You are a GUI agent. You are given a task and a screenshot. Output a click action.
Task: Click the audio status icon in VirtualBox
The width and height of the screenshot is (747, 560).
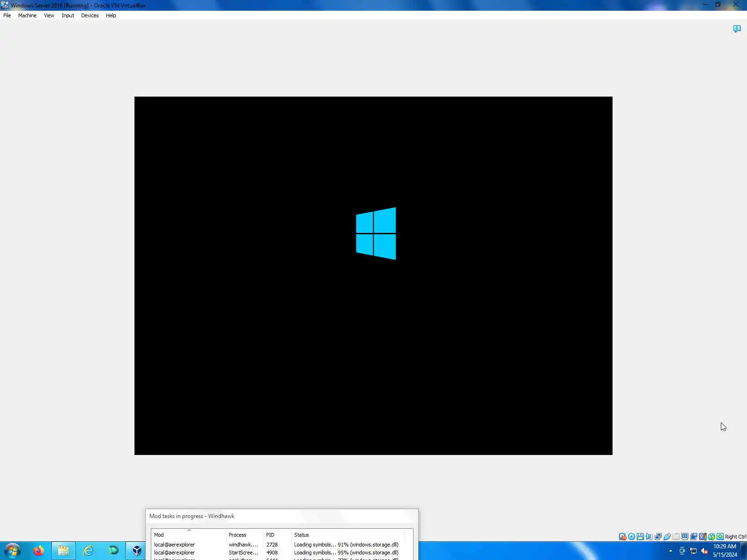[x=649, y=537]
